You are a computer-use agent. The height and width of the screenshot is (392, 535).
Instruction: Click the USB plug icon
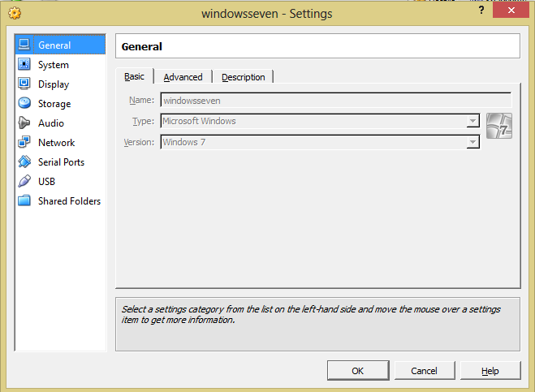click(24, 181)
